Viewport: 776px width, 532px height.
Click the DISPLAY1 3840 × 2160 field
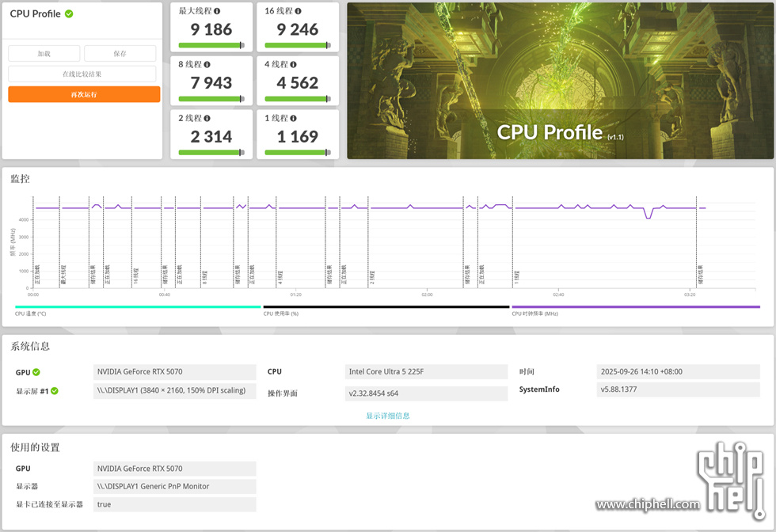click(175, 390)
